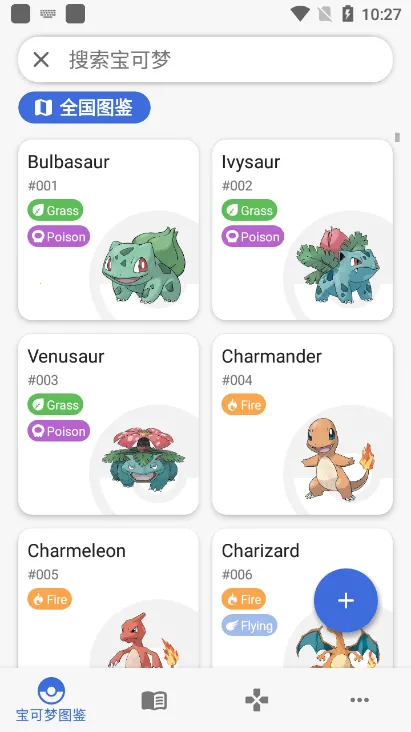Open the Bulbasaur card
This screenshot has width=411, height=732.
108,230
